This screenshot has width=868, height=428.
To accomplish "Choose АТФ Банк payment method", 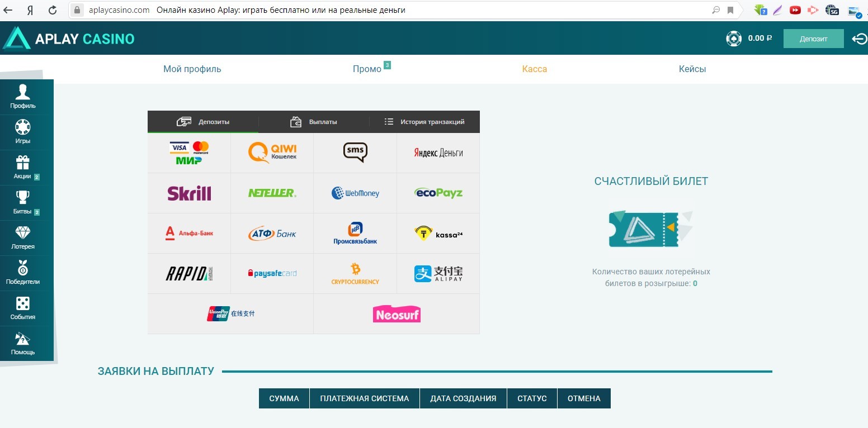I will (272, 234).
